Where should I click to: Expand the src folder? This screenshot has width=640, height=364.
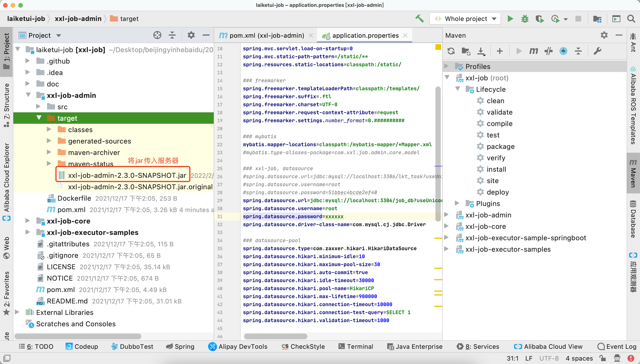tap(38, 106)
